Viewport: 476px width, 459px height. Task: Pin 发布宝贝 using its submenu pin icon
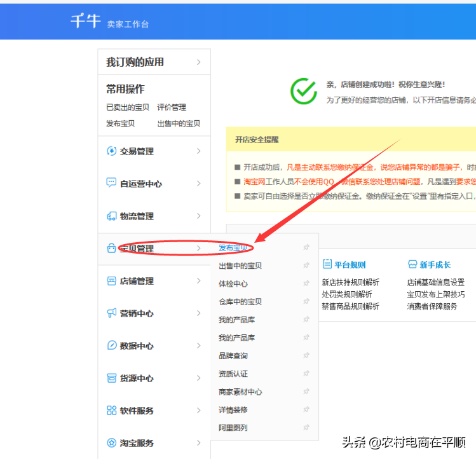coord(306,247)
